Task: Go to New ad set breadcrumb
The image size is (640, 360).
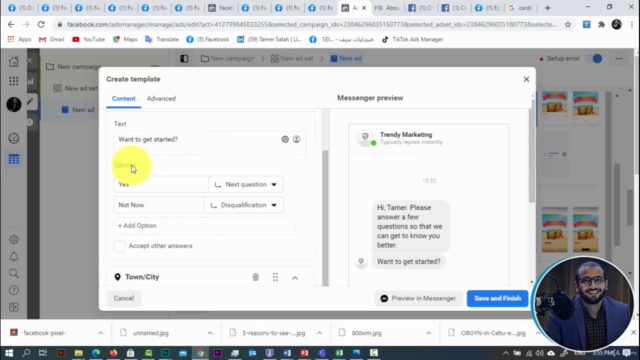Action: [x=292, y=58]
